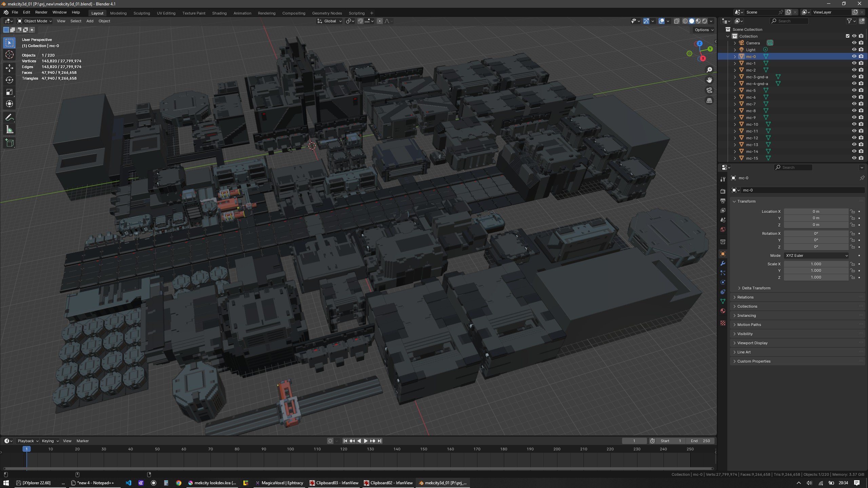The width and height of the screenshot is (868, 488).
Task: Disable the Light render camera icon
Action: click(861, 50)
